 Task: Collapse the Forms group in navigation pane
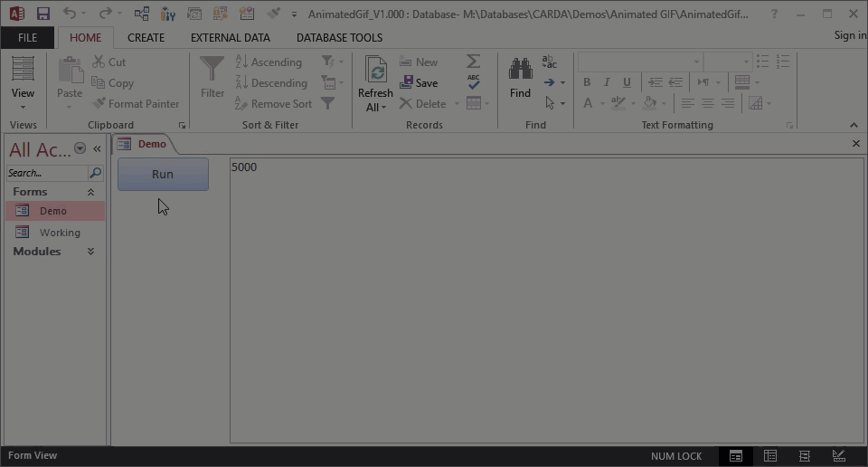(90, 192)
